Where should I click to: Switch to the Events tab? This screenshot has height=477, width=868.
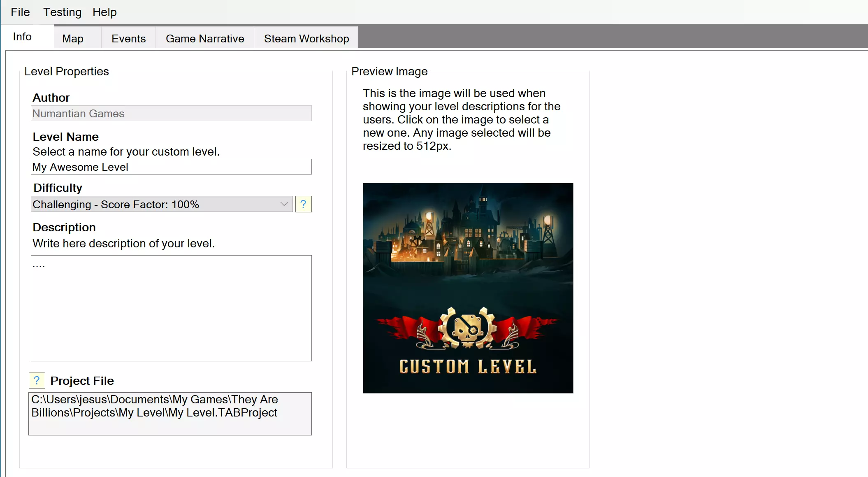pyautogui.click(x=128, y=38)
